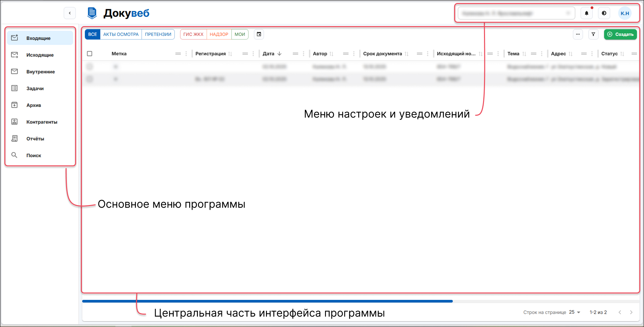Open the rows-per-page 25 dropdown
This screenshot has width=644, height=327.
[x=574, y=312]
